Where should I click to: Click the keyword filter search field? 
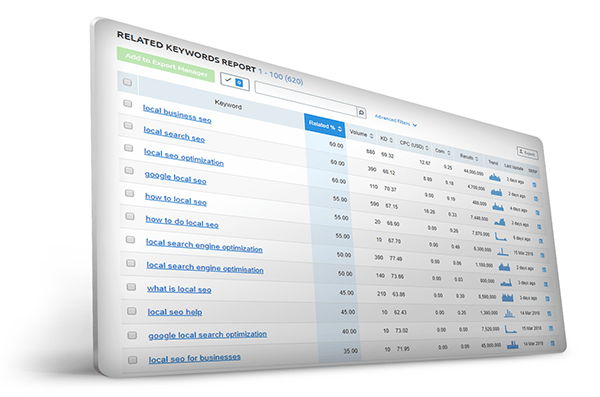(305, 98)
